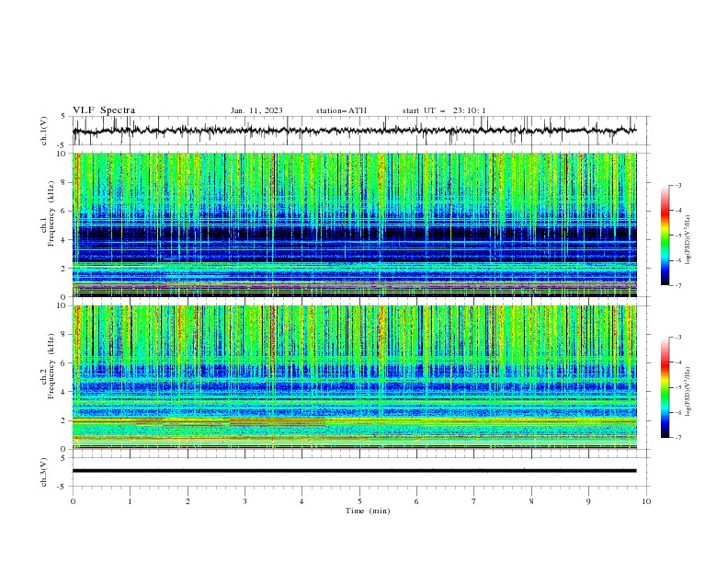Click the "start UT = 23:10:1" text
This screenshot has height=563, width=728.
pyautogui.click(x=444, y=110)
